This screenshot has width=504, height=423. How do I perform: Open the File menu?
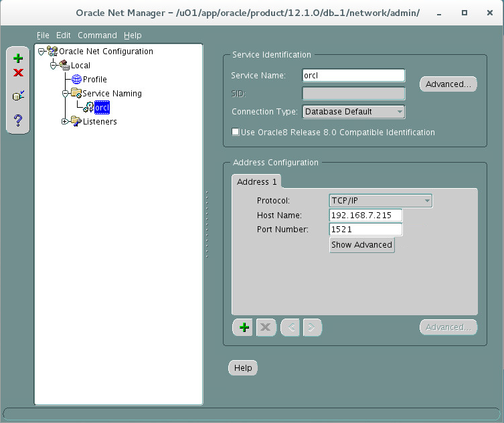coord(43,35)
